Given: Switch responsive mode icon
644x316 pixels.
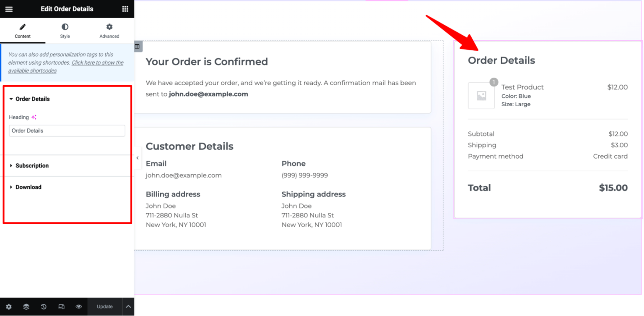Looking at the screenshot, I should click(x=61, y=307).
